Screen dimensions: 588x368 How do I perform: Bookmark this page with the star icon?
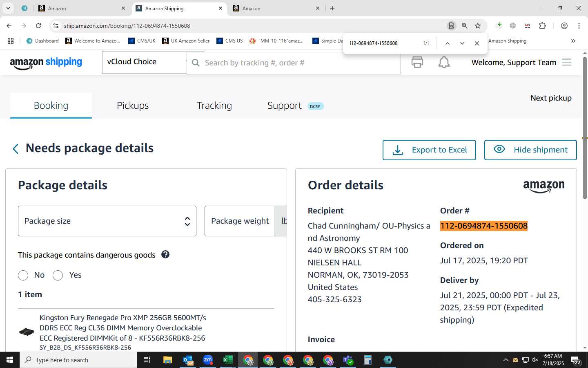tap(478, 26)
